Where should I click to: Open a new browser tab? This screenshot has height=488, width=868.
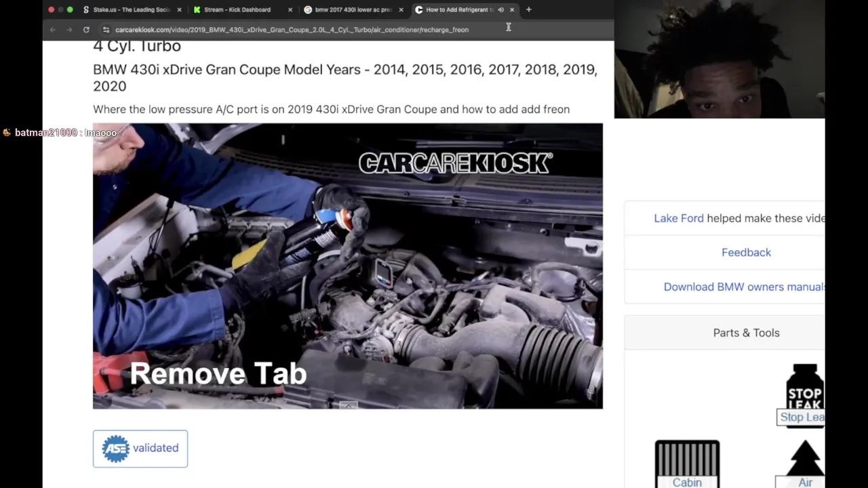529,9
